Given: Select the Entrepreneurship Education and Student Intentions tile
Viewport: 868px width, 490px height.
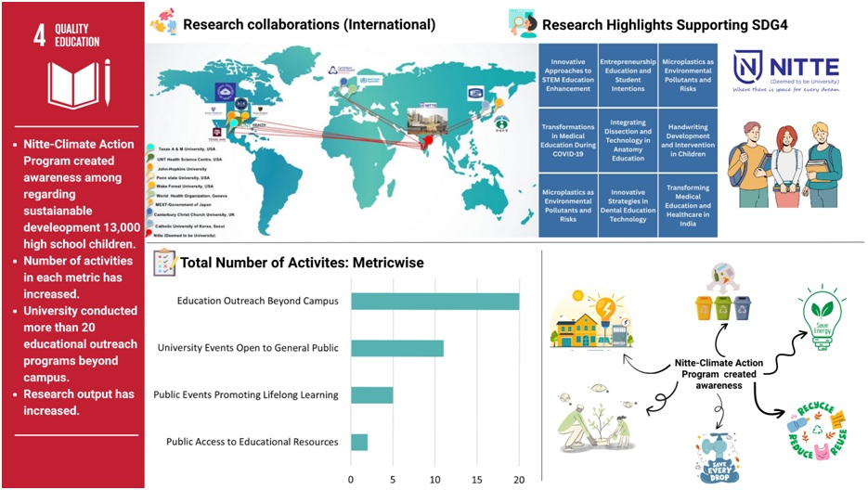Looking at the screenshot, I should pyautogui.click(x=628, y=74).
